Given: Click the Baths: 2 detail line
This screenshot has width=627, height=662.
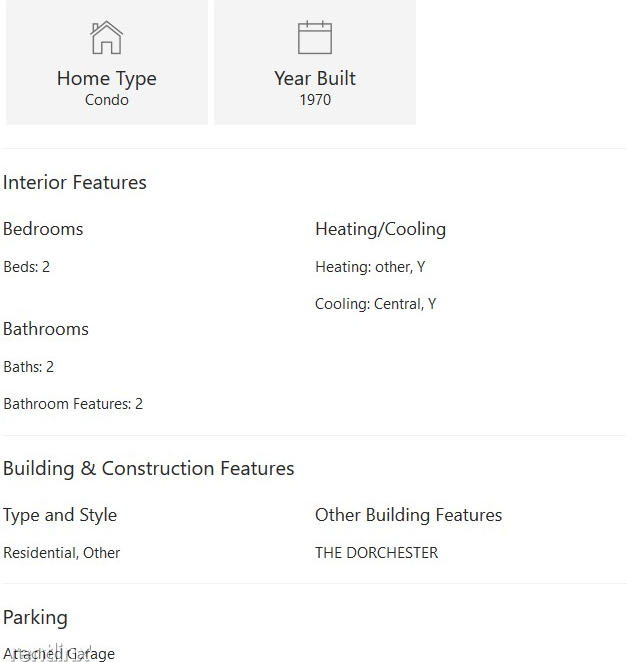Looking at the screenshot, I should click(x=28, y=367).
